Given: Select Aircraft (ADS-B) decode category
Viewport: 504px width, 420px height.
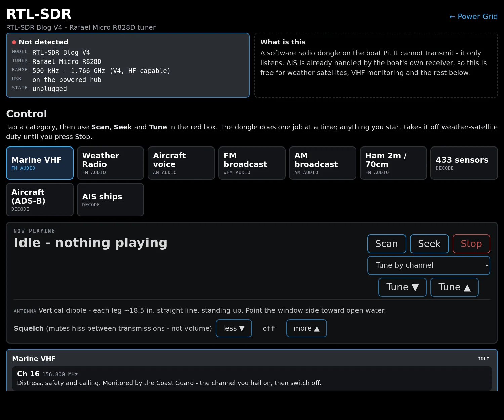Looking at the screenshot, I should 40,200.
